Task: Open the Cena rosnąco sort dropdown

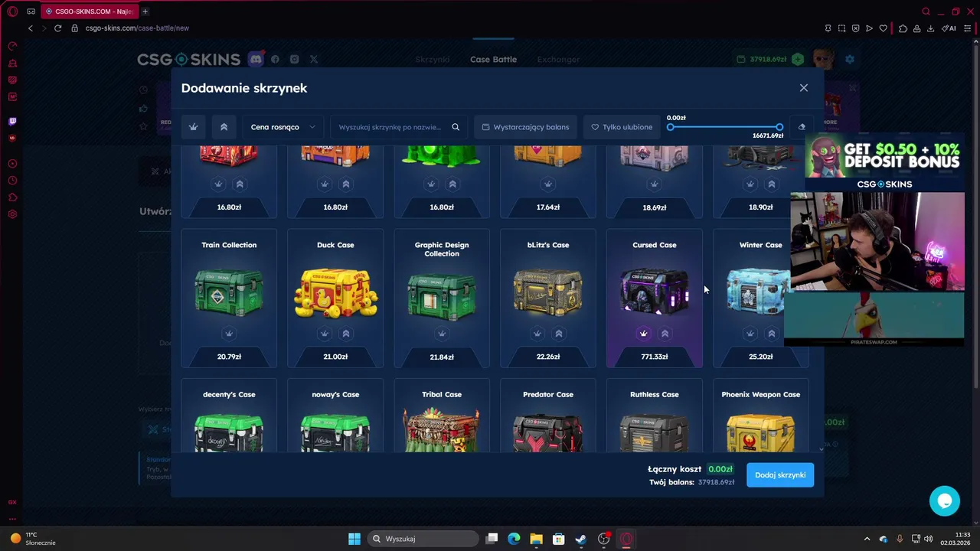Action: (x=283, y=127)
